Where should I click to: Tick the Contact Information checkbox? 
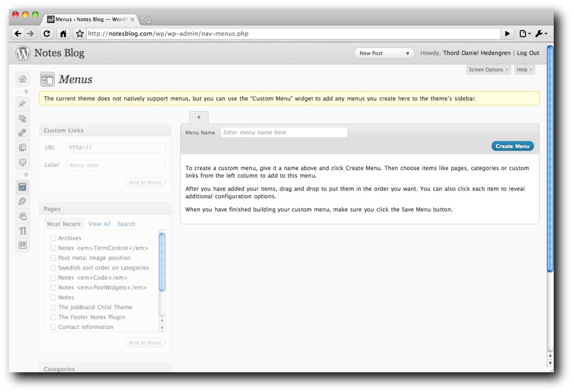[x=53, y=327]
